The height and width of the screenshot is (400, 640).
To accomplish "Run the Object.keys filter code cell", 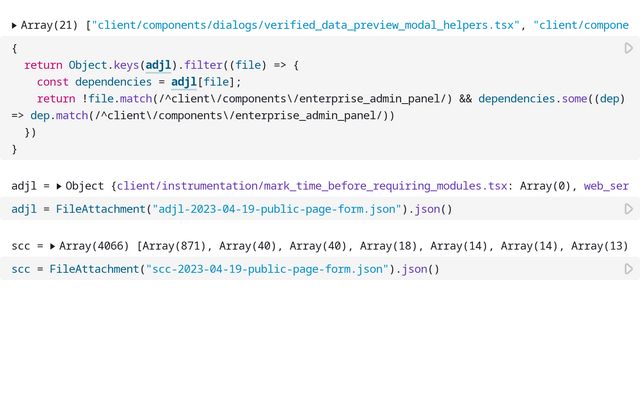I will point(628,48).
